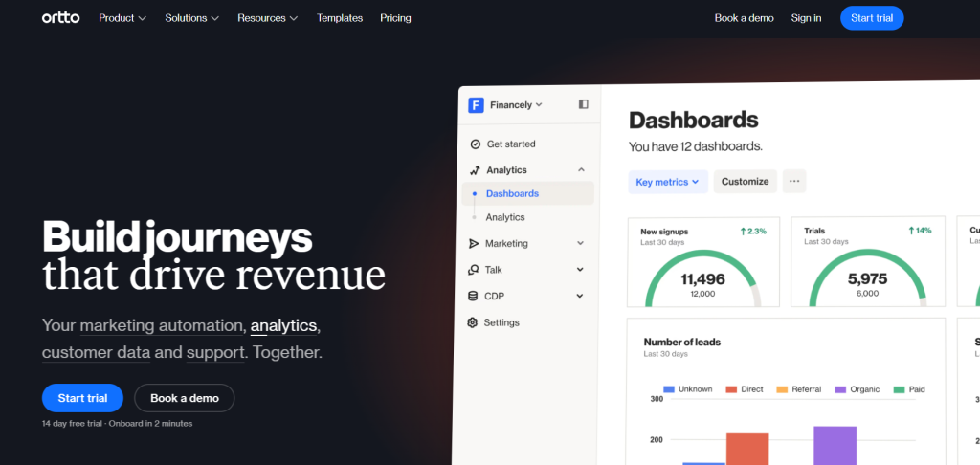Open the three-dots more options button
The width and height of the screenshot is (980, 465).
coord(794,182)
